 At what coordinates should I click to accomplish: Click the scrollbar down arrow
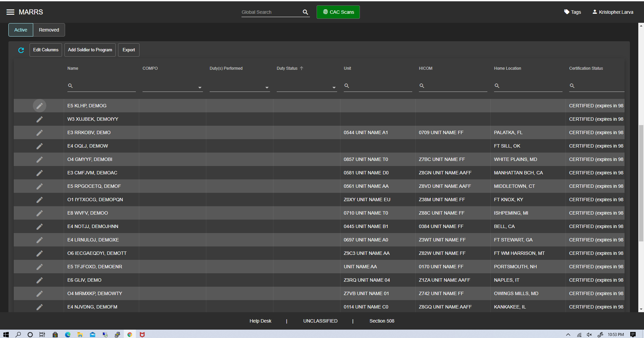coord(641,309)
